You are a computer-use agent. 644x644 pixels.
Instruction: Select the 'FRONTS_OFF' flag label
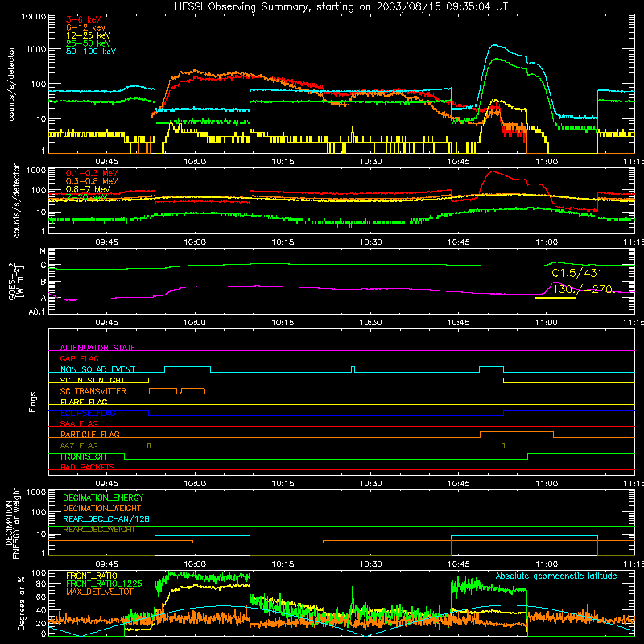click(85, 456)
